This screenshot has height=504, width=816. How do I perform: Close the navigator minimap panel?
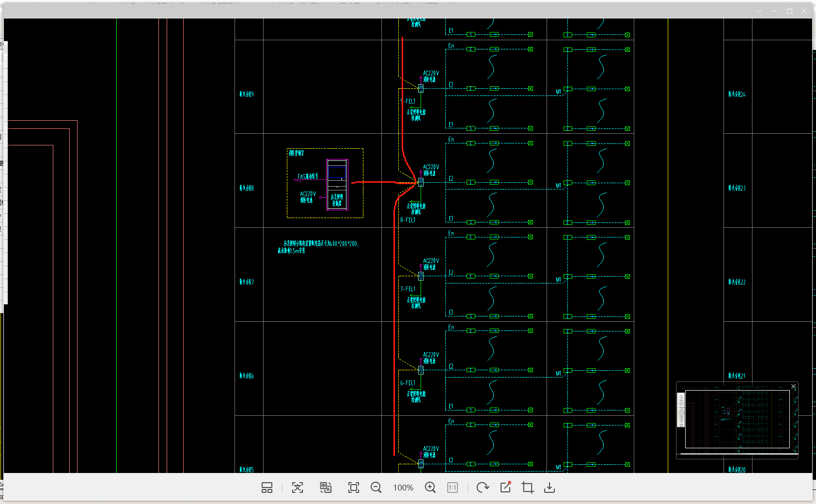(x=793, y=386)
